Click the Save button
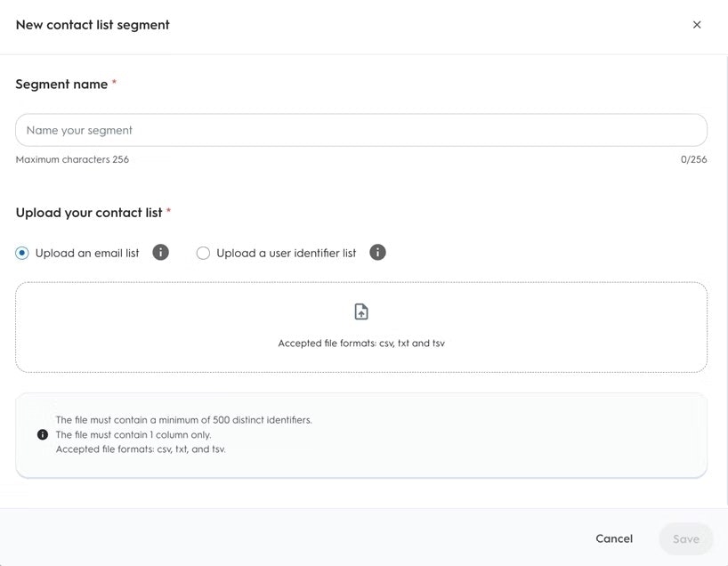Image resolution: width=728 pixels, height=566 pixels. click(685, 538)
